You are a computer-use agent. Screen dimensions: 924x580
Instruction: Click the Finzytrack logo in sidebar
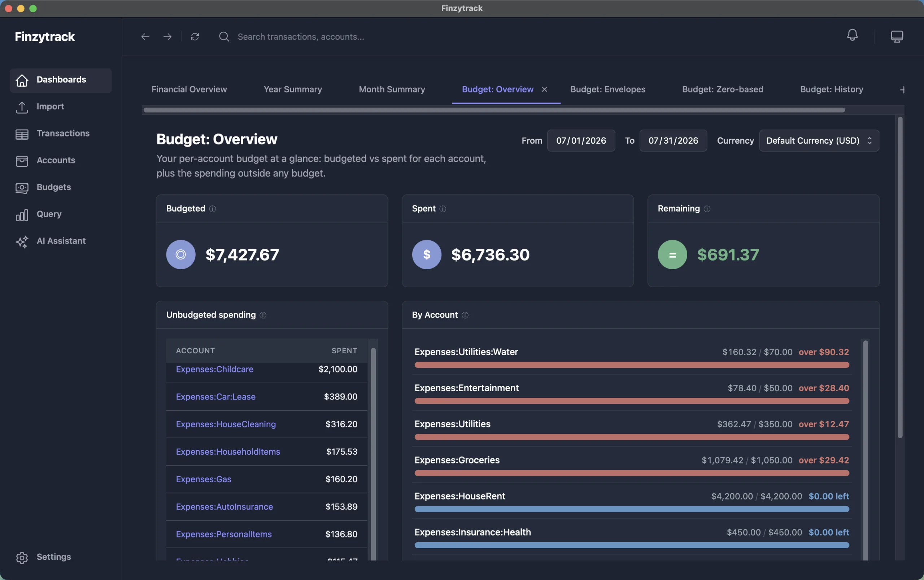click(44, 36)
